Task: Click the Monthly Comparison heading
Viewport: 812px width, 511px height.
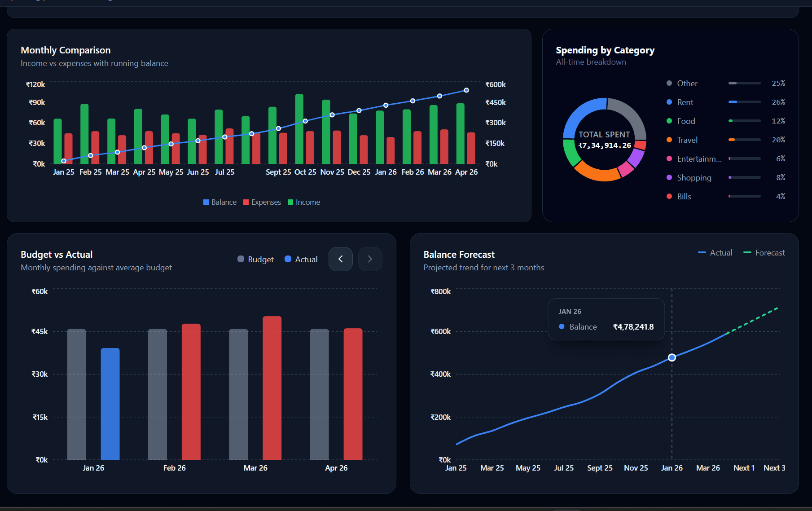Action: 66,50
